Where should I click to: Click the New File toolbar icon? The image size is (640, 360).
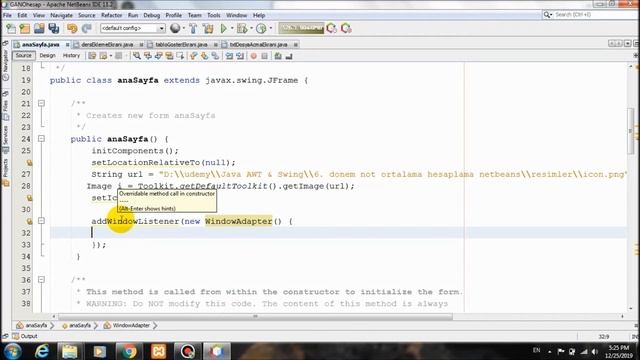[x=11, y=28]
